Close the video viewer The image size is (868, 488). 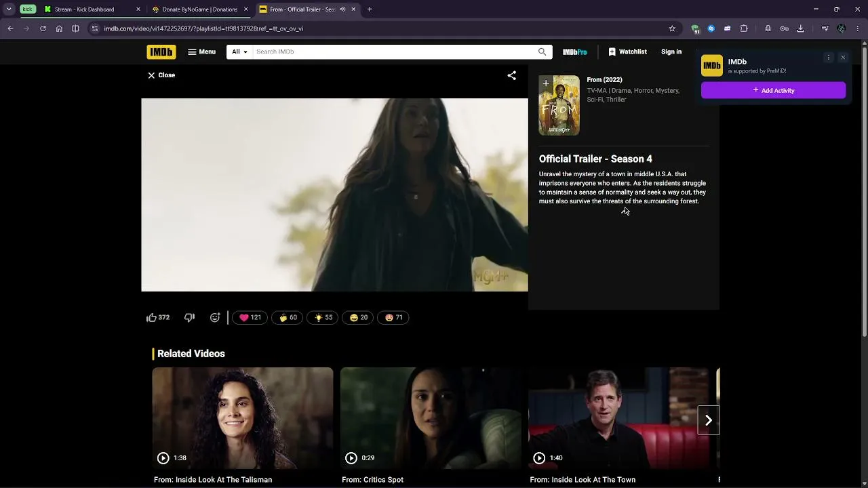[161, 75]
